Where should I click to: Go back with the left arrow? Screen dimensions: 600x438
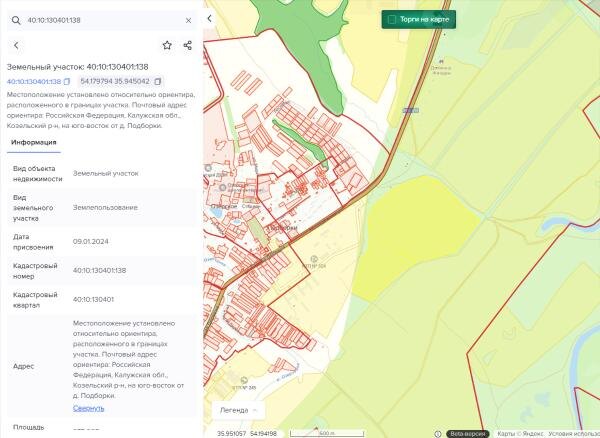pos(16,46)
